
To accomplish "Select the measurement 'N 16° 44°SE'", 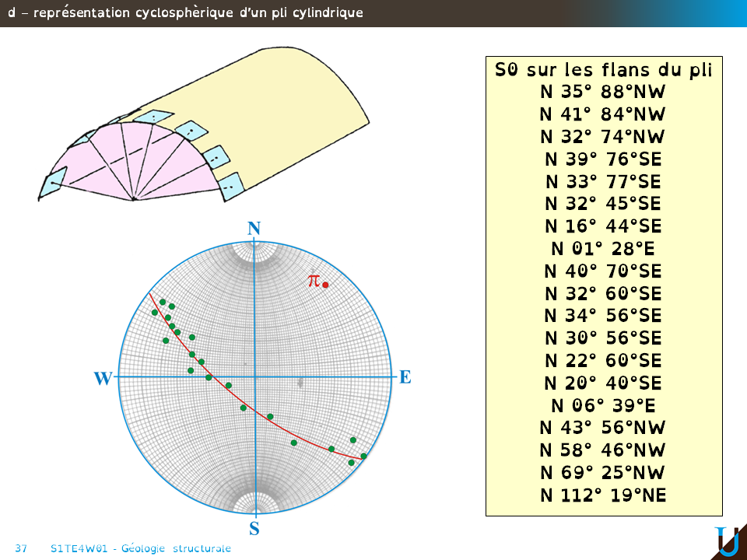I will pos(603,226).
